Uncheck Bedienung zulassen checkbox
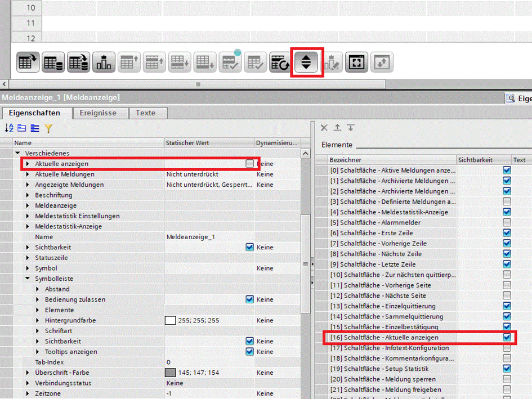The width and height of the screenshot is (532, 399). pos(250,299)
